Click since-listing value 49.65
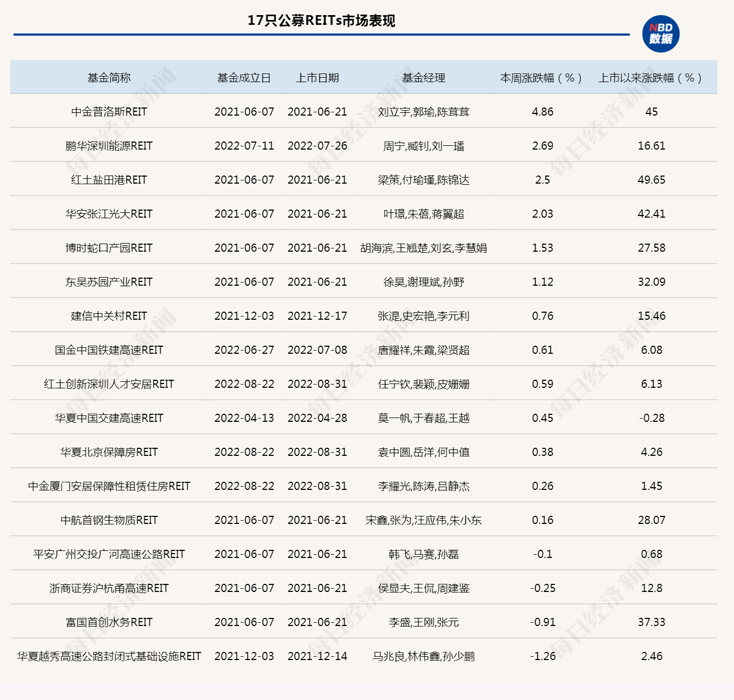734x700 pixels. (x=652, y=180)
